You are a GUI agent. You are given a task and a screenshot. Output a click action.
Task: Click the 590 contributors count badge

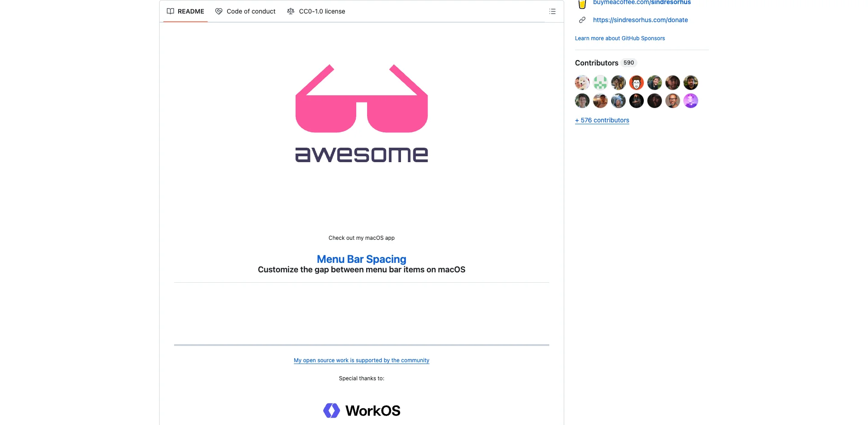[629, 63]
